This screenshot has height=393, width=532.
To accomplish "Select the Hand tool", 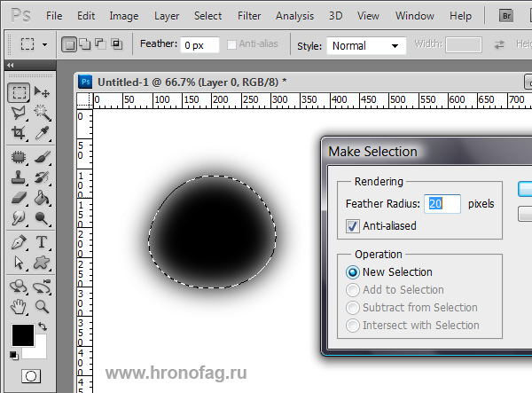I will pyautogui.click(x=19, y=307).
